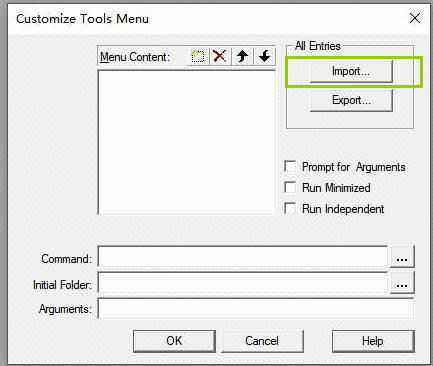This screenshot has height=366, width=433.
Task: Select the Arguments input box
Action: point(256,308)
